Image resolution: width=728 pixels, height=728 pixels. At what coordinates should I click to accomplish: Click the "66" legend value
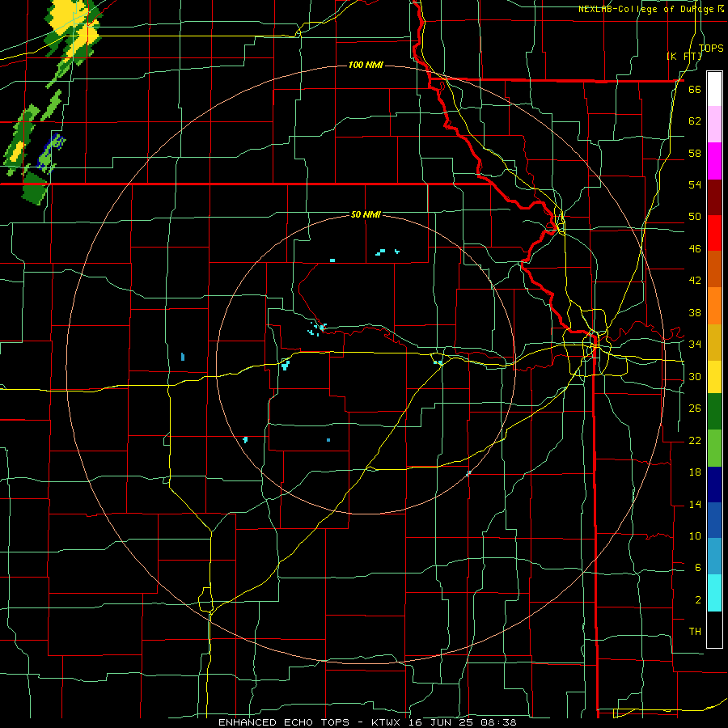tap(695, 89)
